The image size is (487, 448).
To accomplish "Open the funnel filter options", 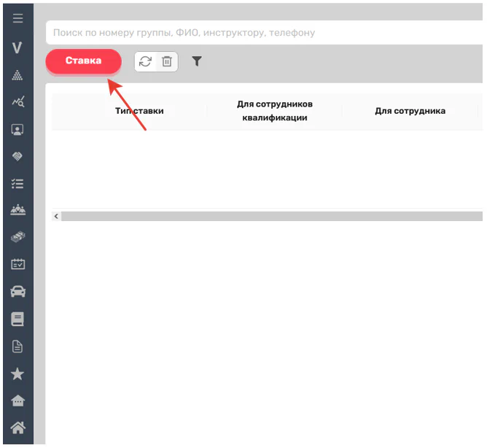I will (x=196, y=62).
